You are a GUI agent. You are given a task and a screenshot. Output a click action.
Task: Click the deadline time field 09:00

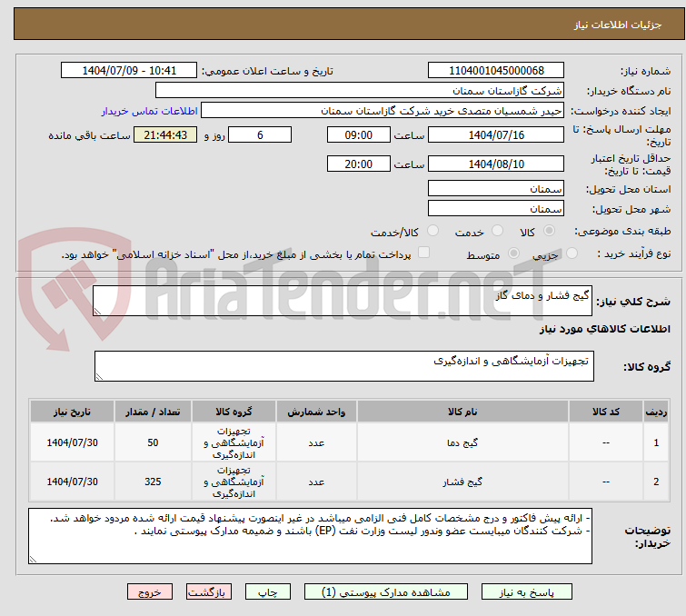click(x=358, y=134)
